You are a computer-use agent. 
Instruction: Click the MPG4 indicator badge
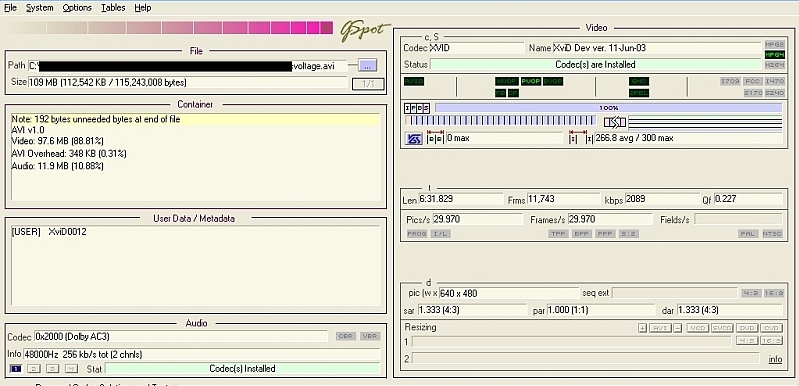click(x=775, y=55)
